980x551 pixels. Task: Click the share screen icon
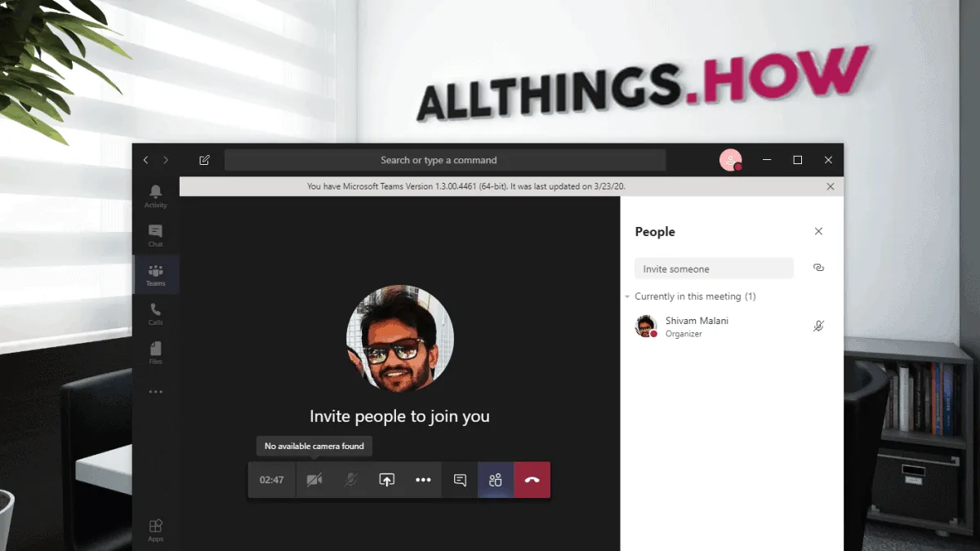(x=387, y=480)
